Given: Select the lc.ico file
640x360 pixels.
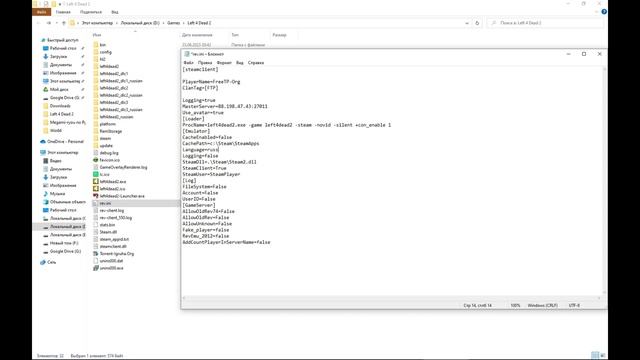Looking at the screenshot, I should [x=104, y=174].
